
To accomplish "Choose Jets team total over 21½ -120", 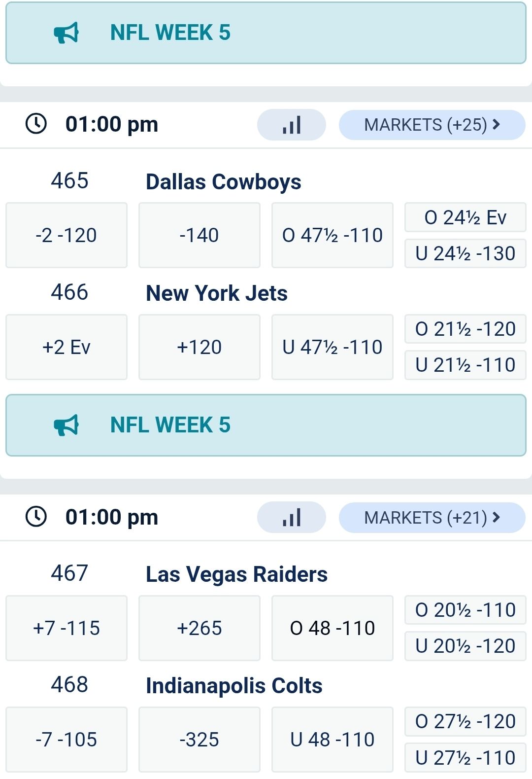I will click(465, 329).
